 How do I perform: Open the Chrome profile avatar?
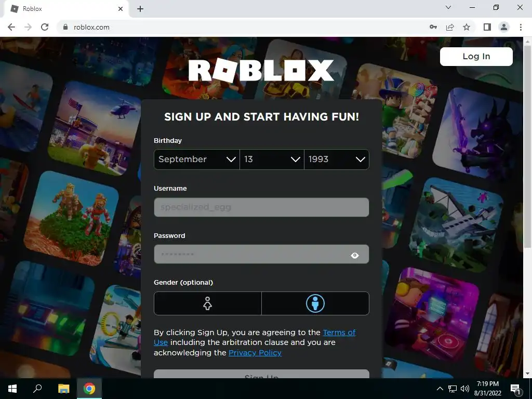[504, 27]
